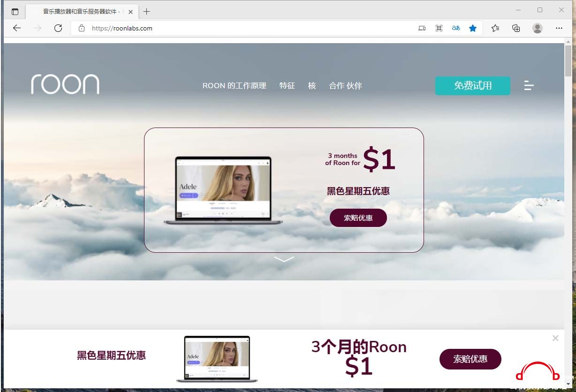Click the teal 免费试用 button
The height and width of the screenshot is (392, 576).
pyautogui.click(x=473, y=86)
